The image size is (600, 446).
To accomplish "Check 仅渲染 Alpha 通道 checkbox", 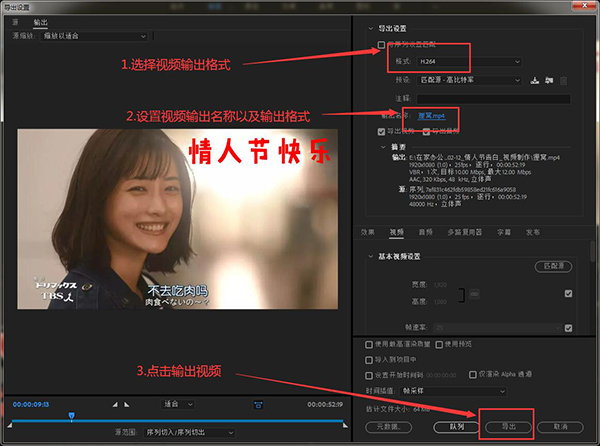I will (x=473, y=374).
